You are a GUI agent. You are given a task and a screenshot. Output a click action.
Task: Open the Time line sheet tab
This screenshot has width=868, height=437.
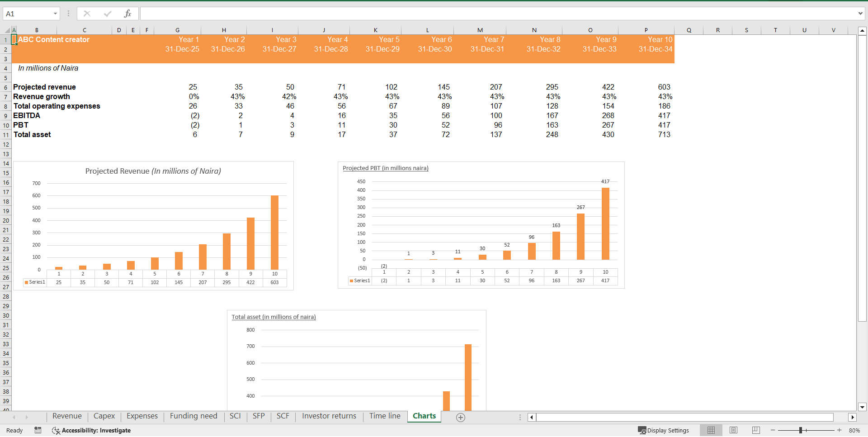(x=385, y=416)
